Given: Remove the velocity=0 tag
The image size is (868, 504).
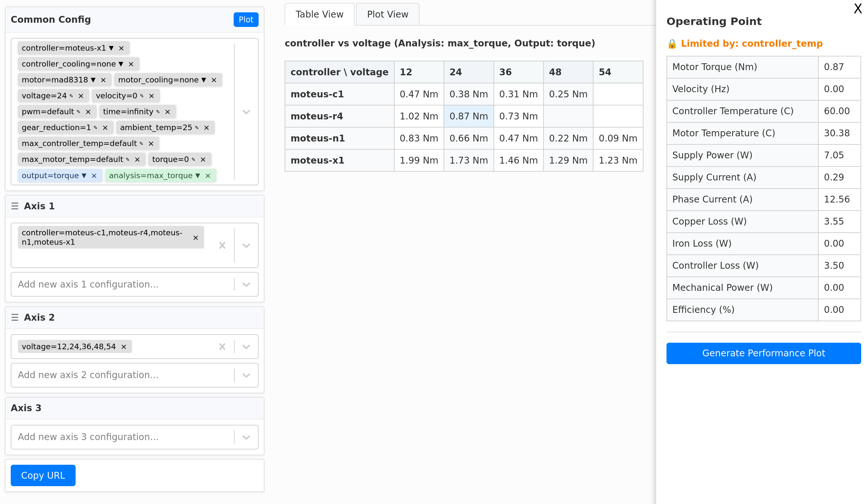Looking at the screenshot, I should [x=151, y=96].
